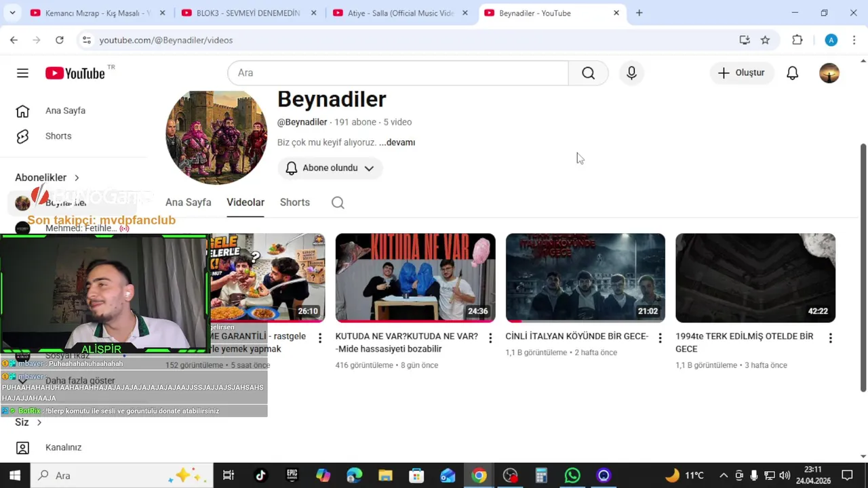Click the install app icon in address bar
Screen dimensions: 868x488
(x=745, y=40)
